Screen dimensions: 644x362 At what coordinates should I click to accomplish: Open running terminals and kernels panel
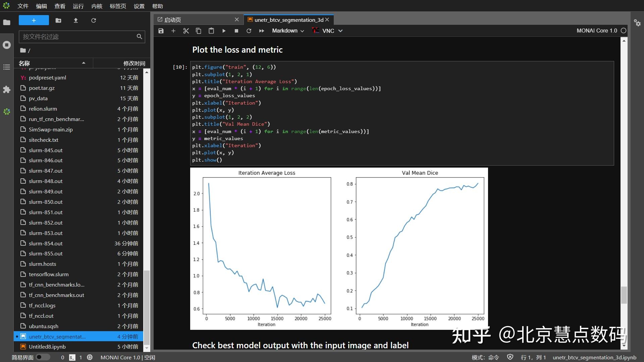pos(7,45)
